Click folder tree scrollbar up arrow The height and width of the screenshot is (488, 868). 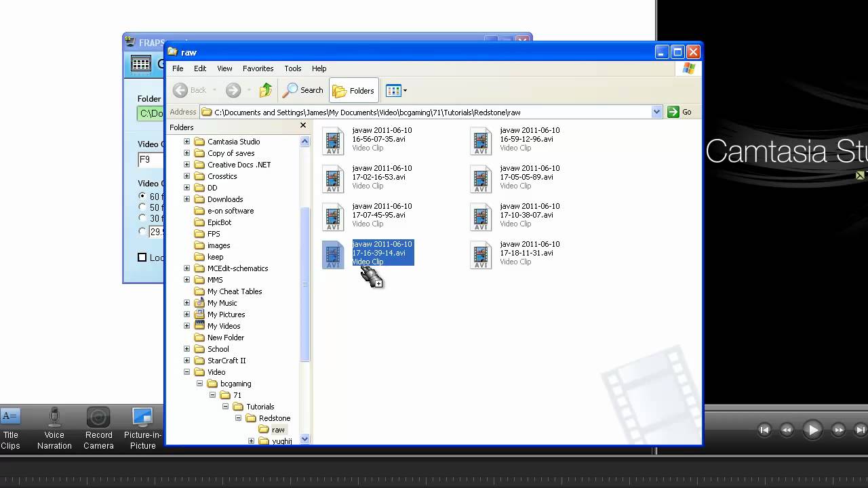coord(304,142)
